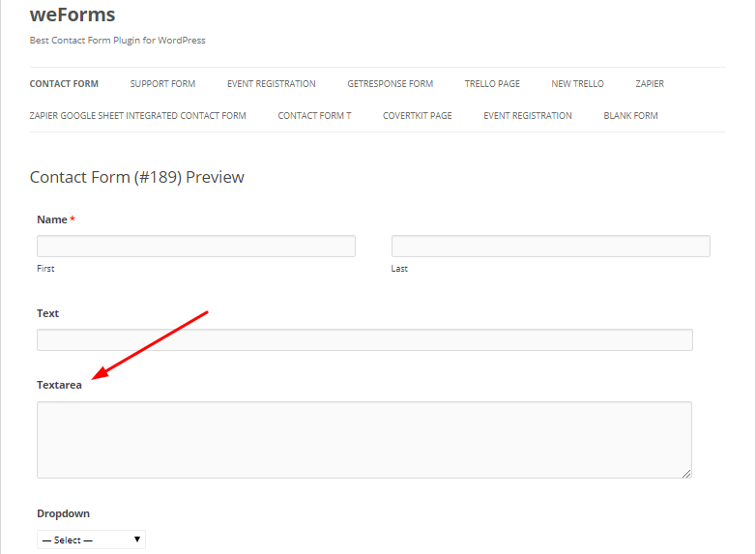Focus the First name input field
This screenshot has height=554, width=756.
coord(196,246)
